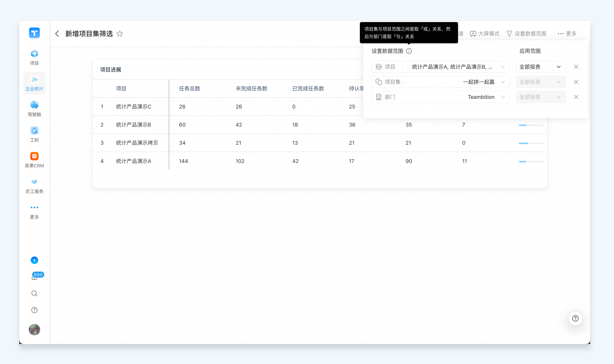Go back with the left arrow
The width and height of the screenshot is (614, 364).
[x=57, y=34]
